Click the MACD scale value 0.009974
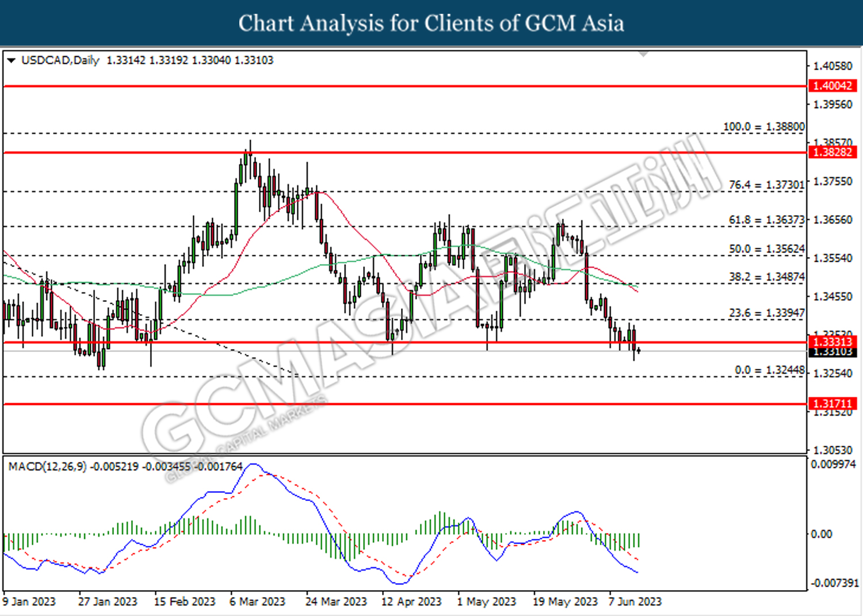 834,464
